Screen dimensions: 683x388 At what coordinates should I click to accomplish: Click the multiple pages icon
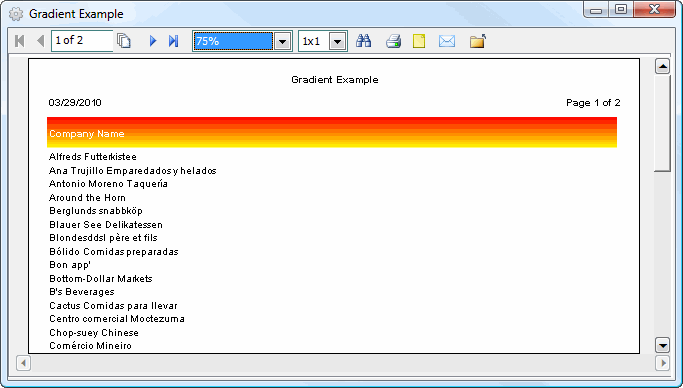point(124,41)
